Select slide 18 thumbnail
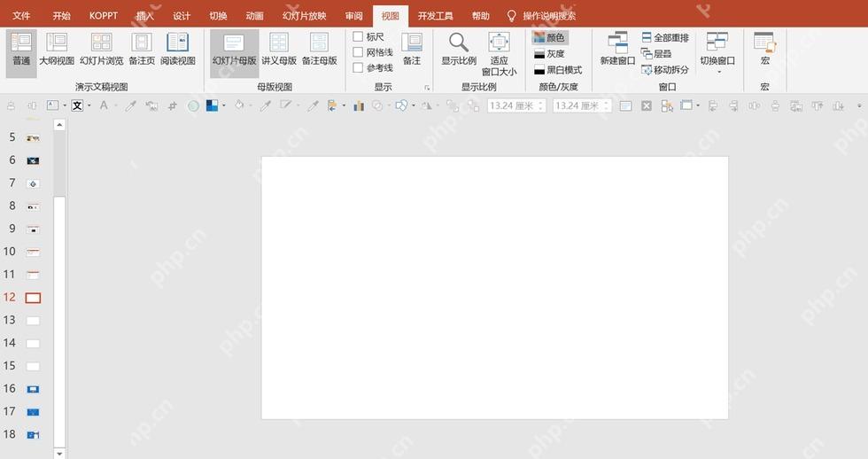 [34, 435]
